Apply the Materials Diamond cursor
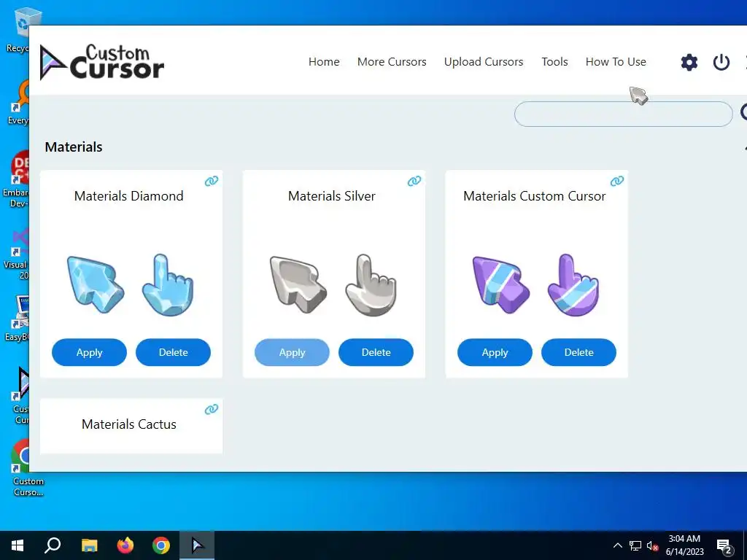This screenshot has width=747, height=560. pos(89,352)
